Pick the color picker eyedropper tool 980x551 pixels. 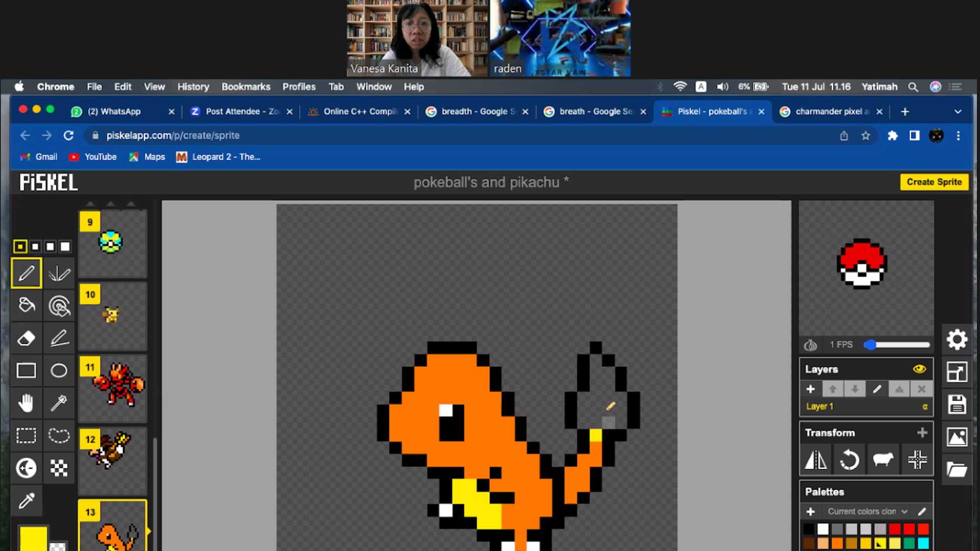[26, 500]
